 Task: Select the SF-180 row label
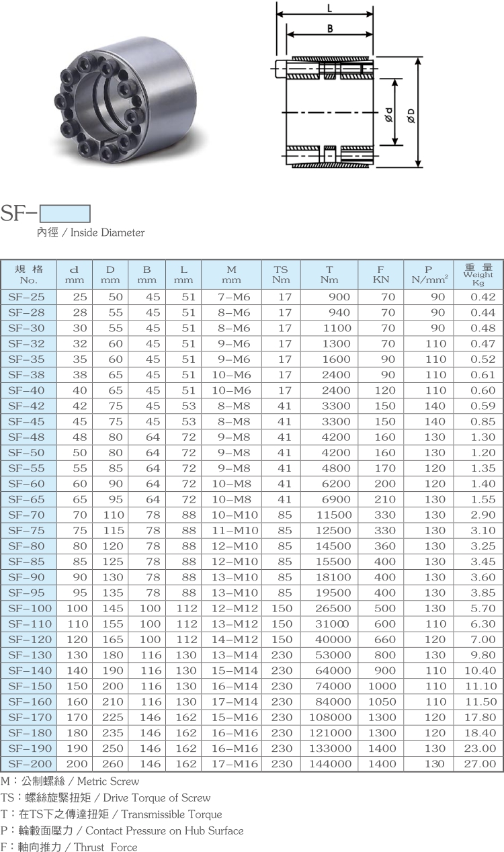click(x=29, y=732)
